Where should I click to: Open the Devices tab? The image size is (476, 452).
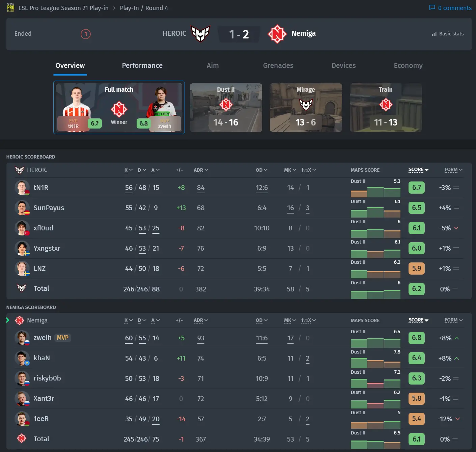point(343,66)
